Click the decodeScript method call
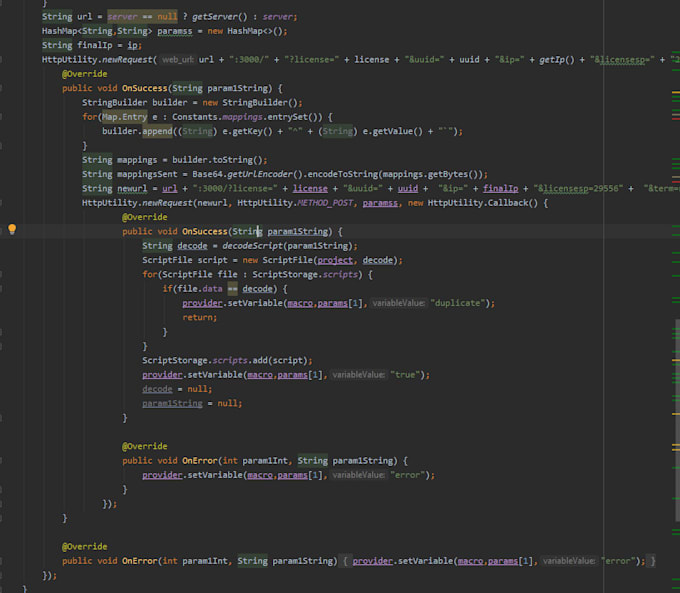680x593 pixels. (x=252, y=246)
